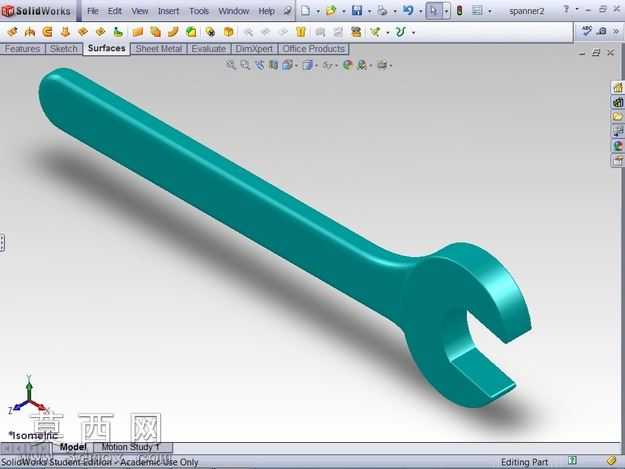Open the Appearances task pane tab
This screenshot has width=625, height=469.
pyautogui.click(x=617, y=146)
